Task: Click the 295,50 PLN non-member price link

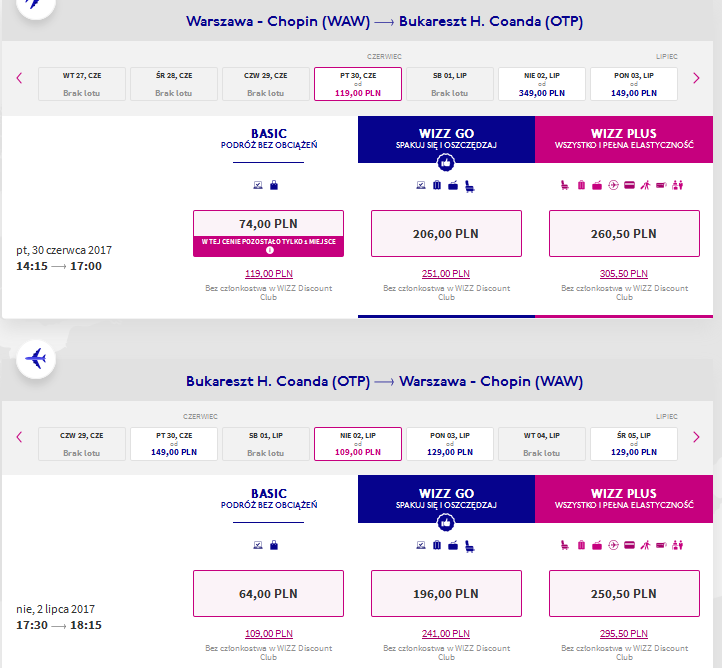Action: click(624, 633)
